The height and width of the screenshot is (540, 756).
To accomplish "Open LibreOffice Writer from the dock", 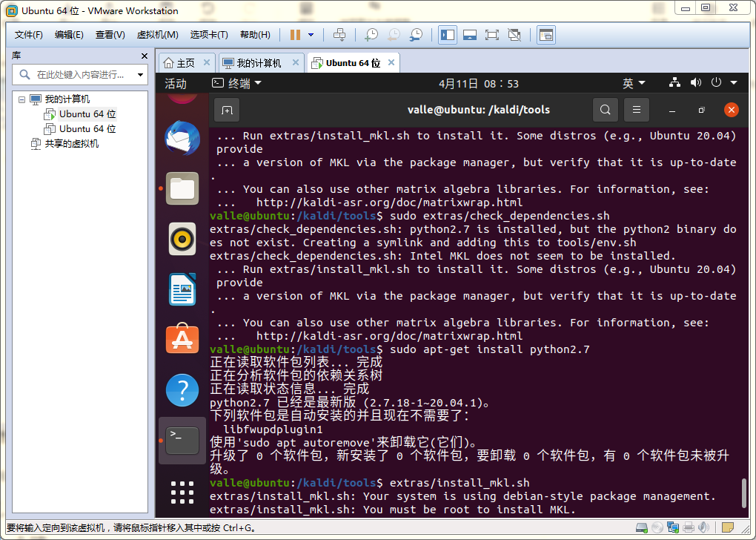I will (x=182, y=289).
